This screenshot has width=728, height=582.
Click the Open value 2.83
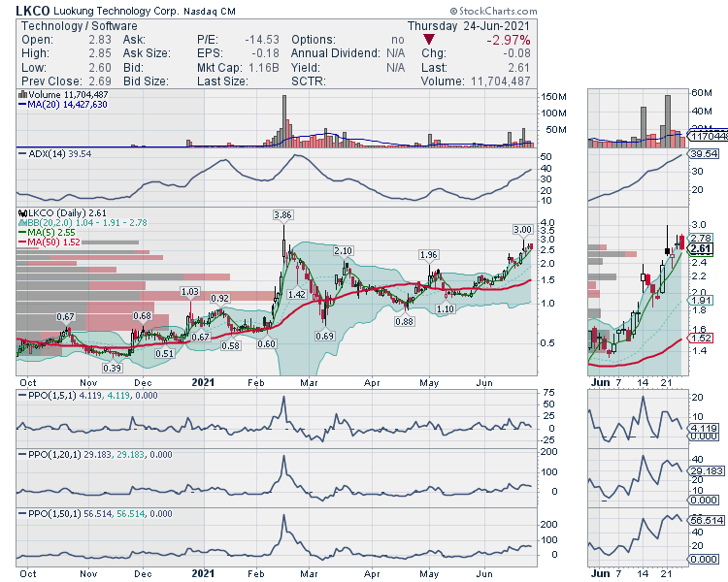tap(100, 40)
